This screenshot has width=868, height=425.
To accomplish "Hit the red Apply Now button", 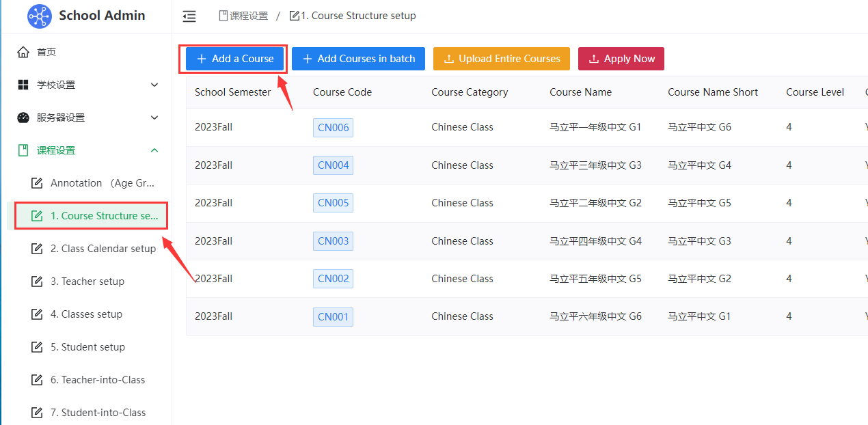I will tap(621, 59).
